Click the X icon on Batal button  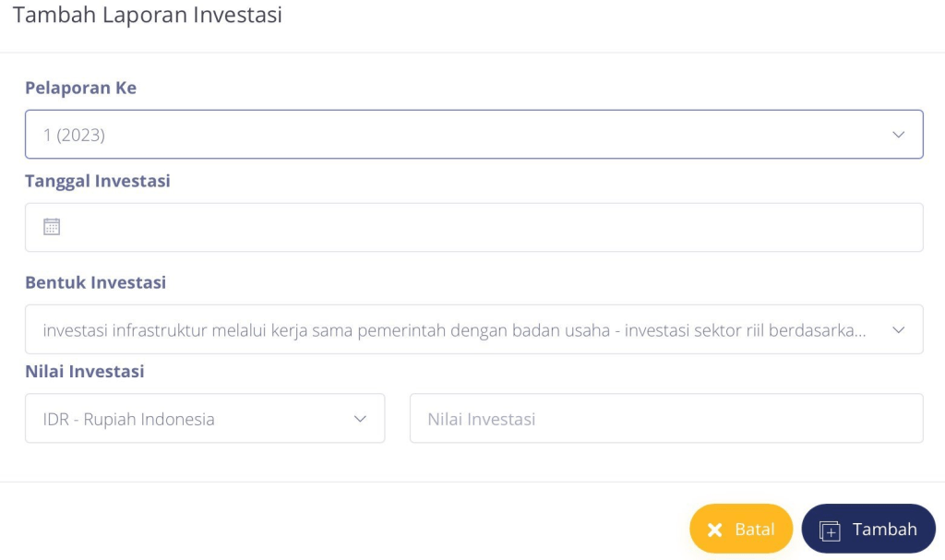pos(714,530)
